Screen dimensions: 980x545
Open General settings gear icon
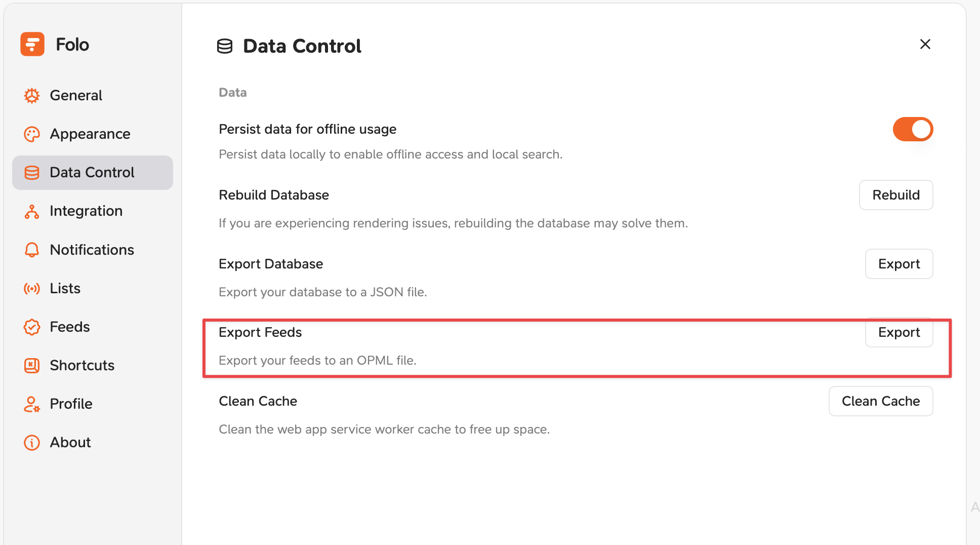point(32,95)
